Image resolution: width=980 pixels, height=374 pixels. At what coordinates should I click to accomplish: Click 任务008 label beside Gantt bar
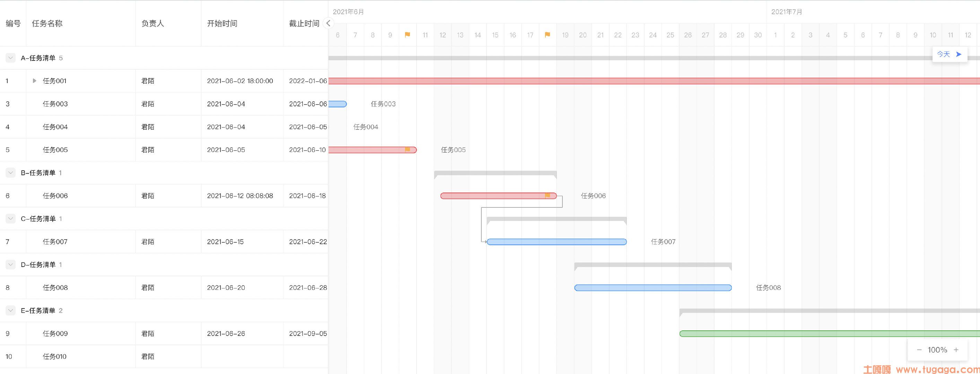(768, 288)
